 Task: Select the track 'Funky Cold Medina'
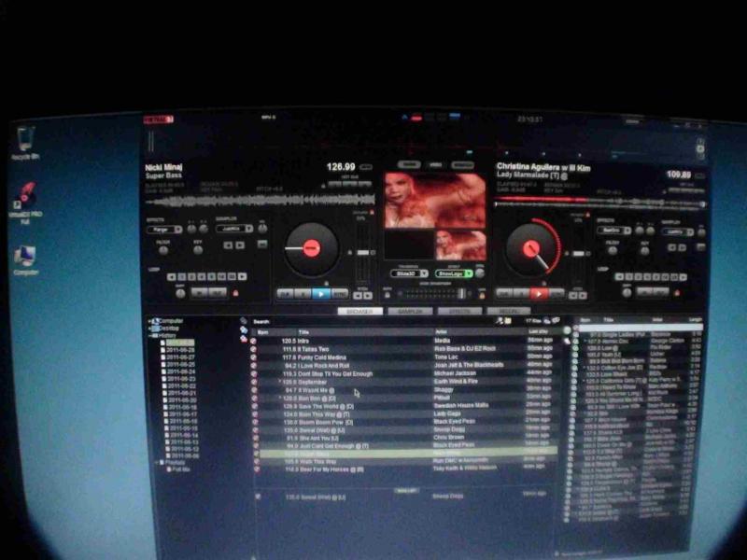pyautogui.click(x=404, y=357)
